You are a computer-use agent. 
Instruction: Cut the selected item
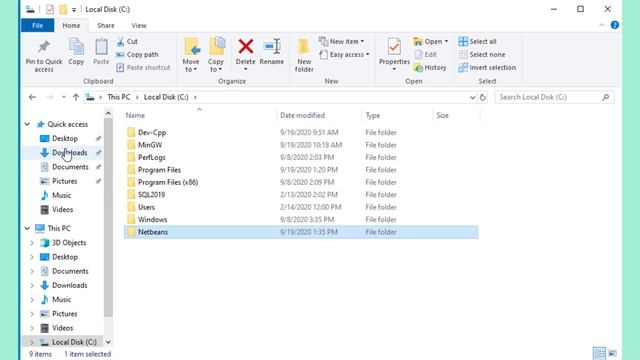[127, 42]
